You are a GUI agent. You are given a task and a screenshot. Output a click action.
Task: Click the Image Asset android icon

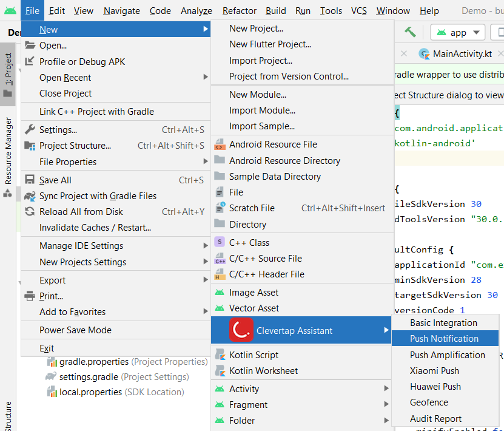(x=220, y=292)
